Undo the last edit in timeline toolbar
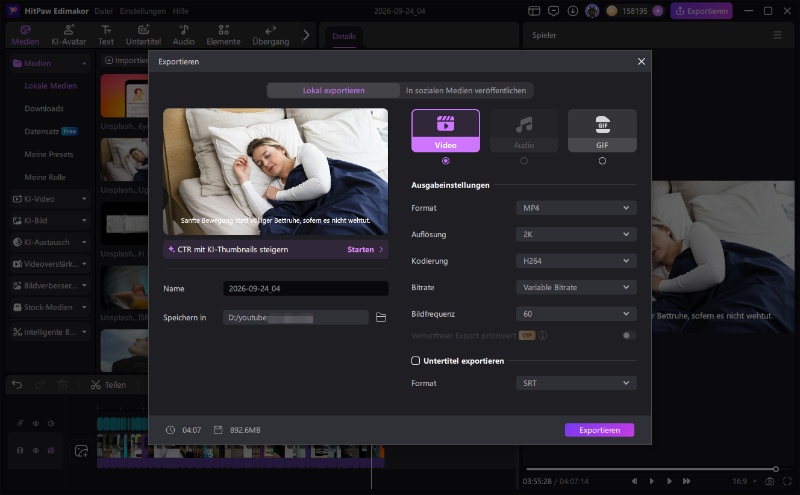This screenshot has width=800, height=495. pyautogui.click(x=17, y=384)
